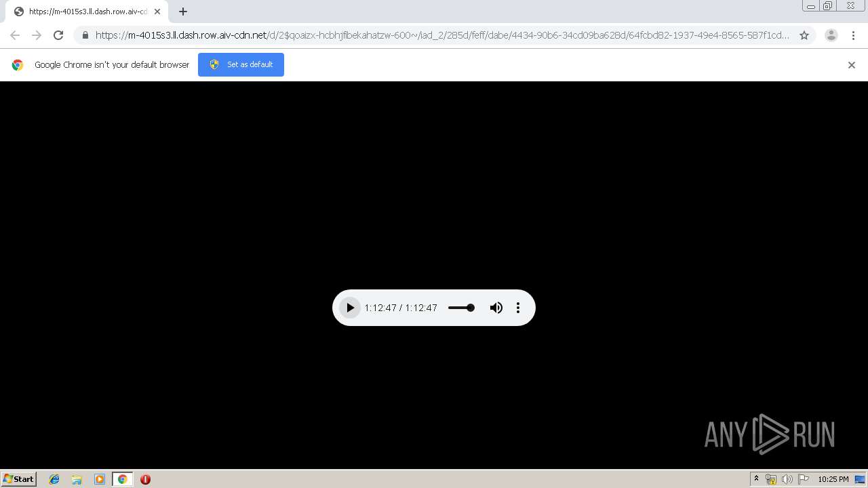This screenshot has height=488, width=868.
Task: Open the system volume tray icon
Action: 787,479
